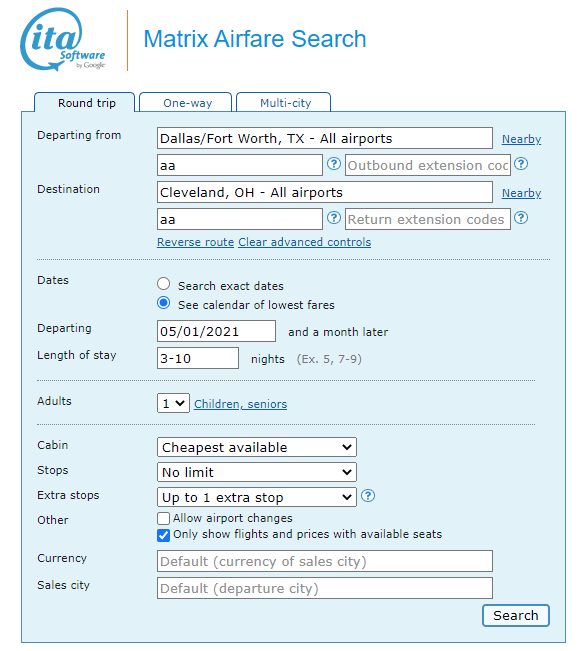Click the Length of stay field
581x651 pixels.
[198, 358]
